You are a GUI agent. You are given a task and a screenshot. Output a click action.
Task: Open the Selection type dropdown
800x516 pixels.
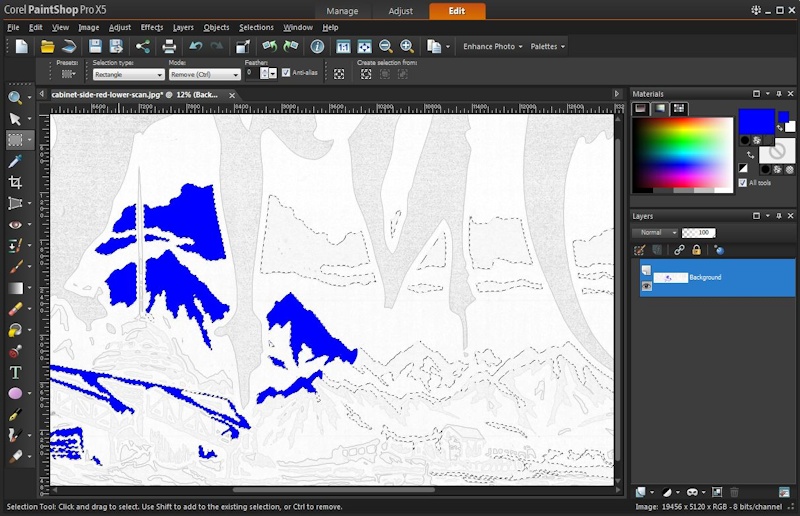[128, 74]
